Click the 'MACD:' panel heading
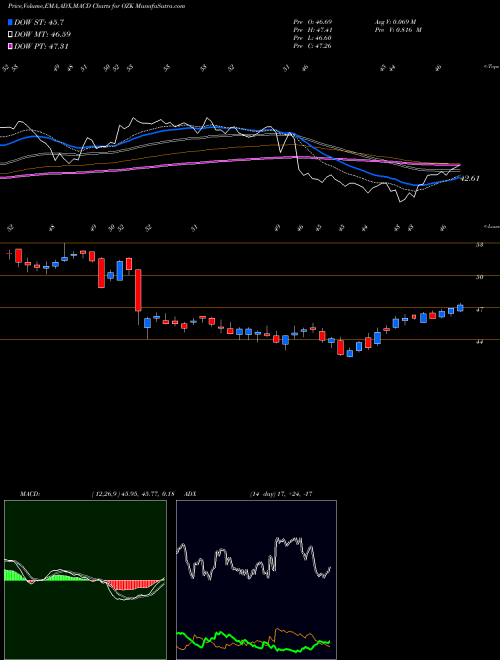500x660 pixels. click(29, 494)
